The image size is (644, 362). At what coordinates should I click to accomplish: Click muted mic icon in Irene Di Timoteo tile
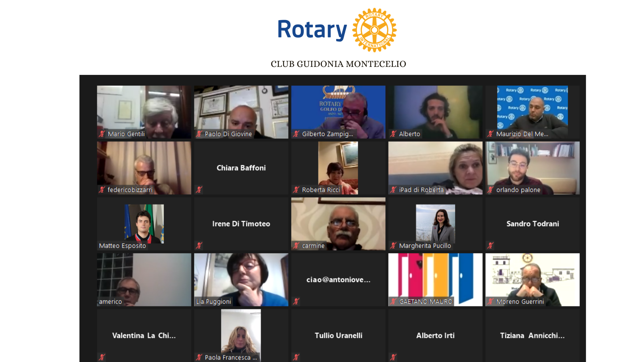199,245
